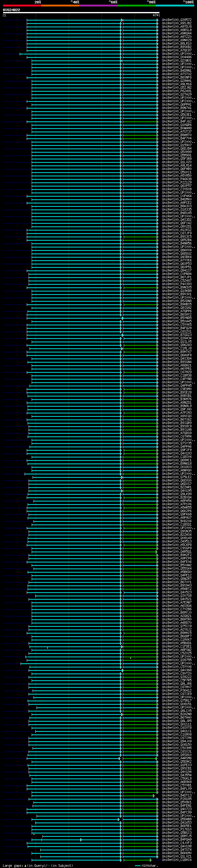The width and height of the screenshot is (197, 868).
Task: Select the label UniRef100_Q5DAB8
Action: point(177,819)
